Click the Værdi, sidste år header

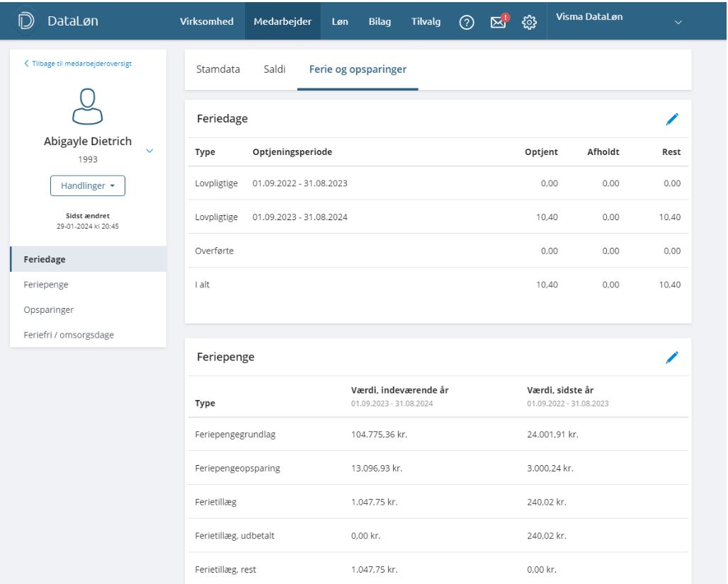(x=560, y=390)
